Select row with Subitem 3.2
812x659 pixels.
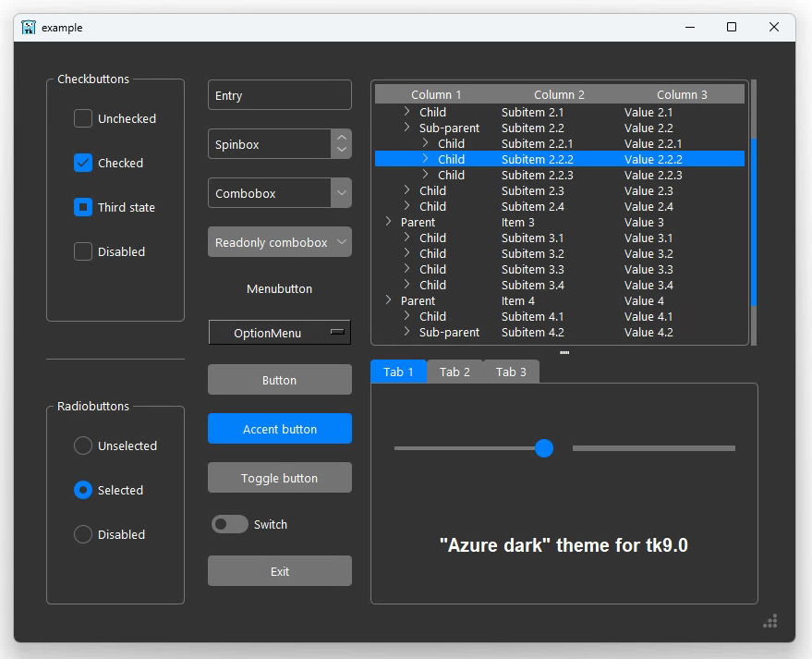click(560, 253)
